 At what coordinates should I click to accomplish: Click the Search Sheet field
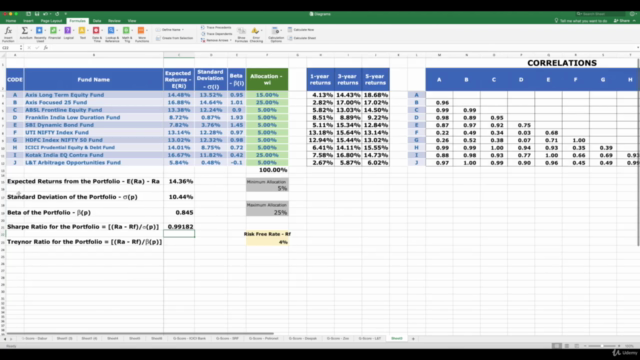[x=600, y=14]
